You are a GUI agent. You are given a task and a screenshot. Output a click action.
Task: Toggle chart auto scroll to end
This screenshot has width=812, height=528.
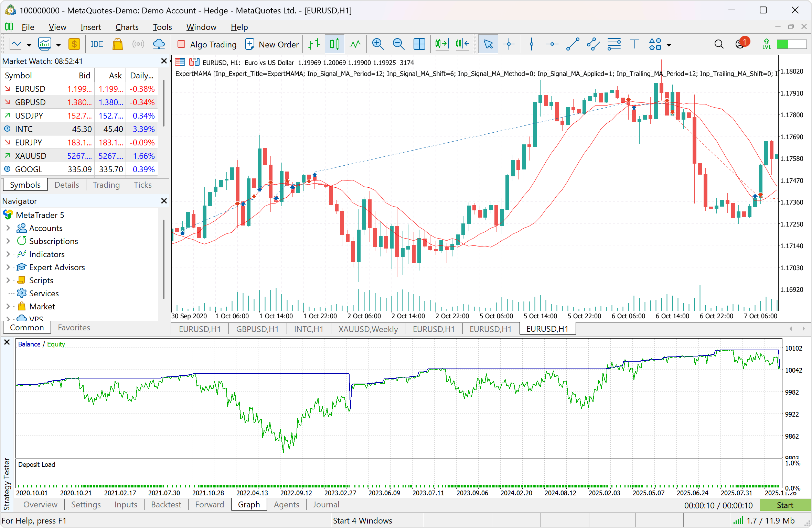click(x=442, y=44)
